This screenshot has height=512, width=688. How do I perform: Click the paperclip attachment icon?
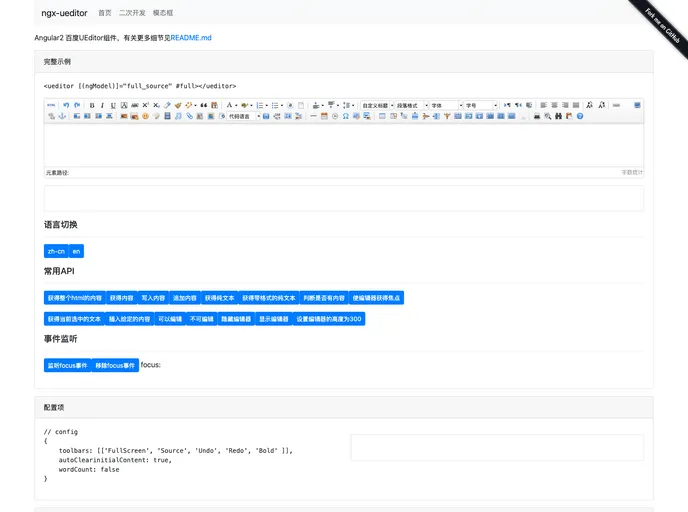coord(189,116)
